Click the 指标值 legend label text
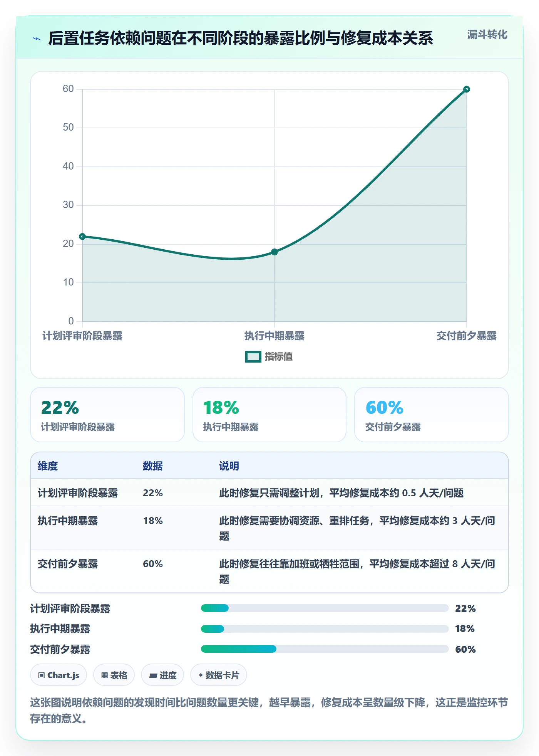539x756 pixels. [x=279, y=357]
